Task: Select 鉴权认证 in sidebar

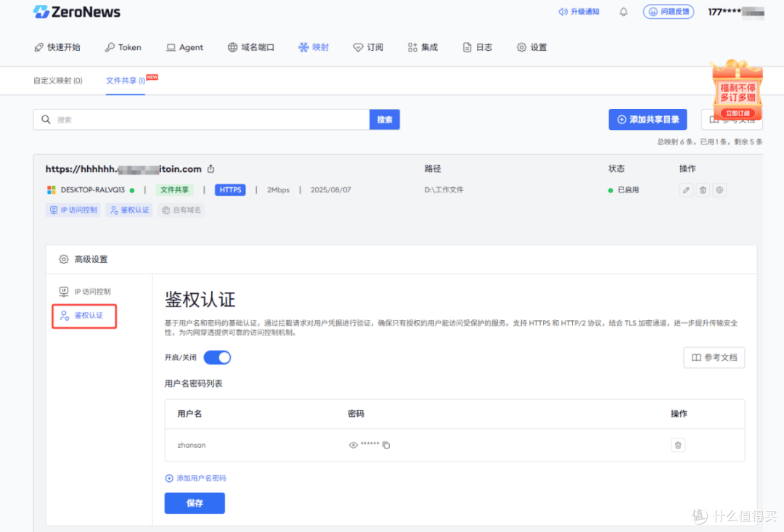Action: tap(84, 316)
